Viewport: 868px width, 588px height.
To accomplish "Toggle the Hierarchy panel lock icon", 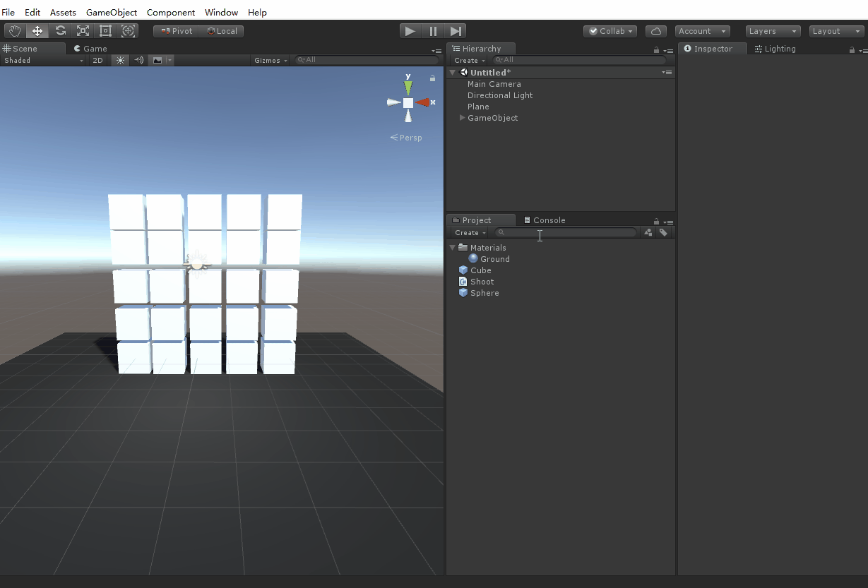I will pos(656,51).
